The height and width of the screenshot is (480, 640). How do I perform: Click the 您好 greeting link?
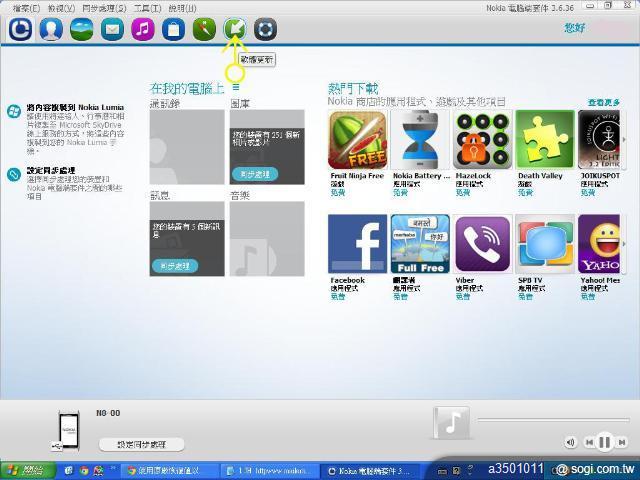click(x=575, y=28)
